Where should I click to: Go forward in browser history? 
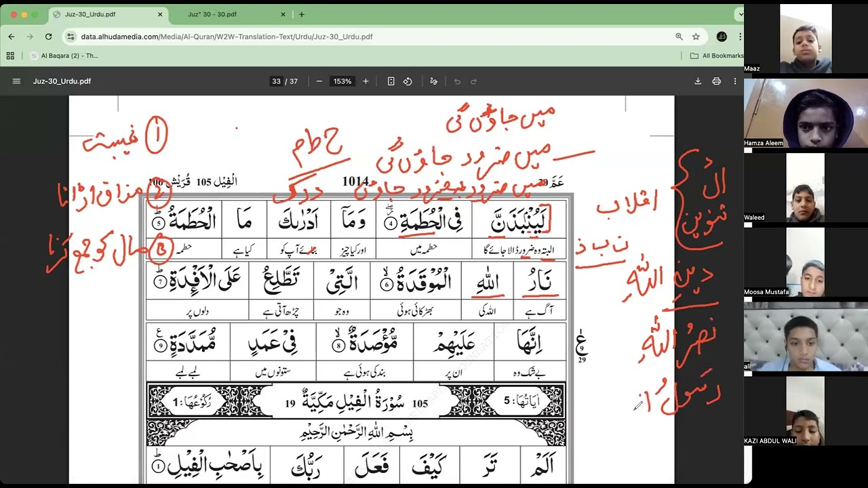(x=30, y=37)
